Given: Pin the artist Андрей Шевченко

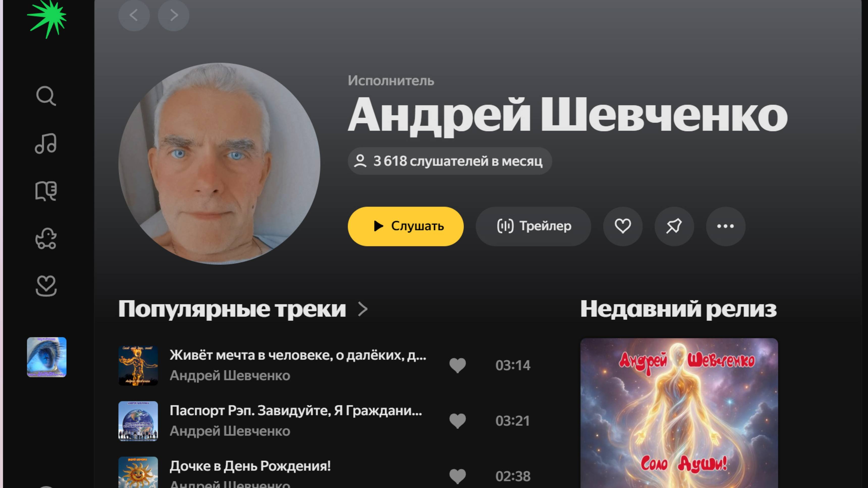Looking at the screenshot, I should [x=674, y=226].
